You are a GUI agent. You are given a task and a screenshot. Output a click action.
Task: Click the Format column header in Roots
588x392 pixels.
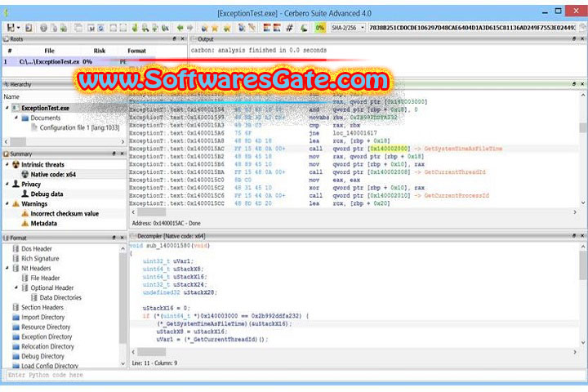(x=137, y=51)
